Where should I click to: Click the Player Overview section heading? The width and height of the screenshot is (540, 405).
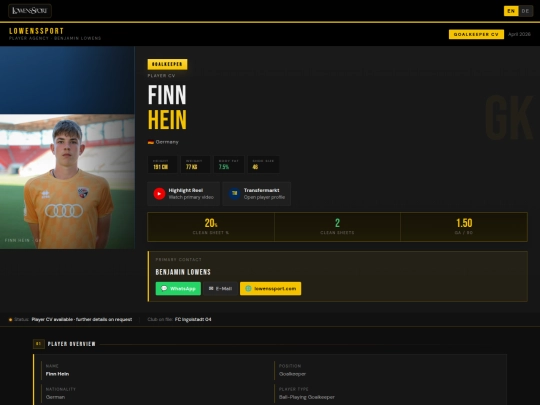[72, 344]
